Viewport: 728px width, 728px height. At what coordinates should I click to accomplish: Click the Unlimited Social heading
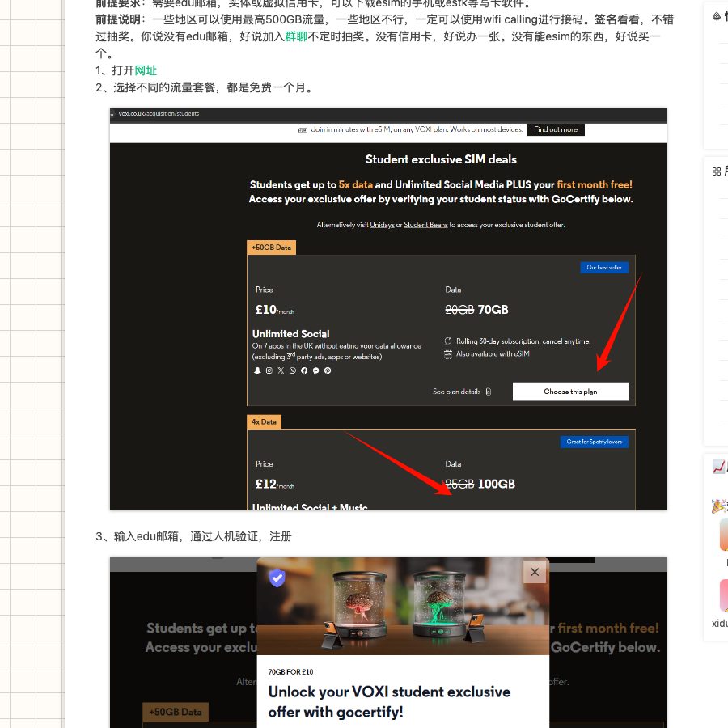(x=290, y=334)
